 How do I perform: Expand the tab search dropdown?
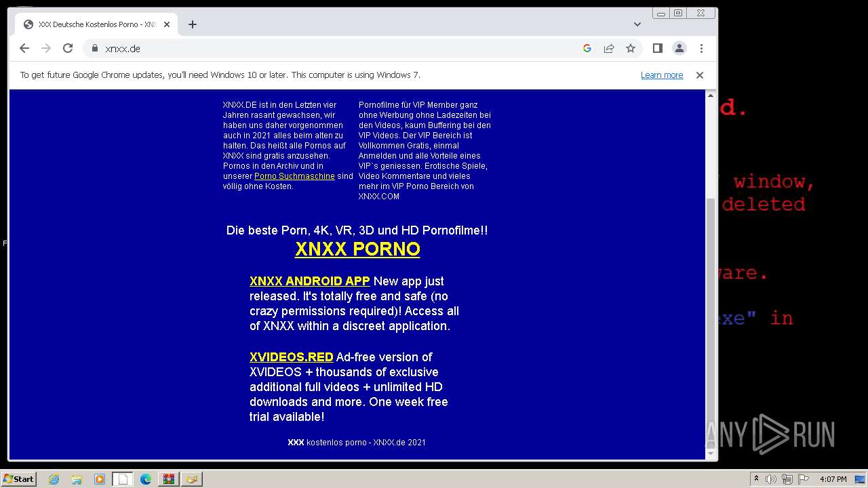coord(637,24)
